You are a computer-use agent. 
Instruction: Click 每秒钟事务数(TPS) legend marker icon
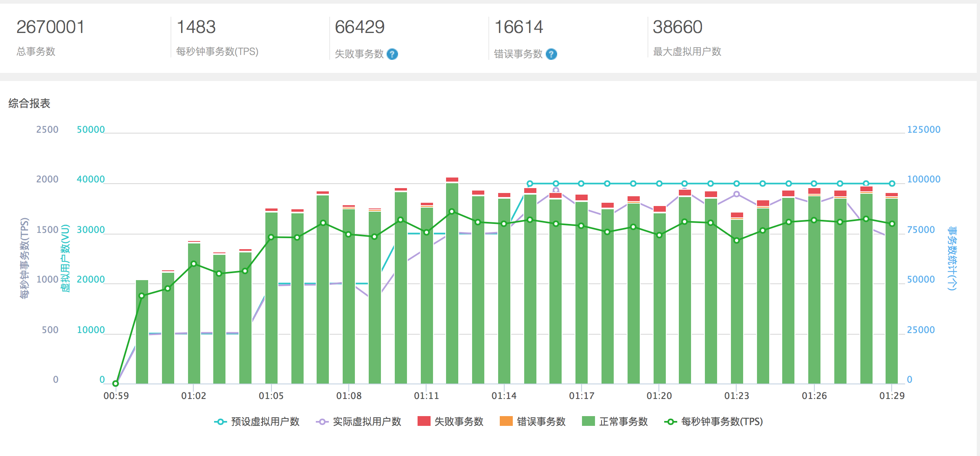pos(671,422)
